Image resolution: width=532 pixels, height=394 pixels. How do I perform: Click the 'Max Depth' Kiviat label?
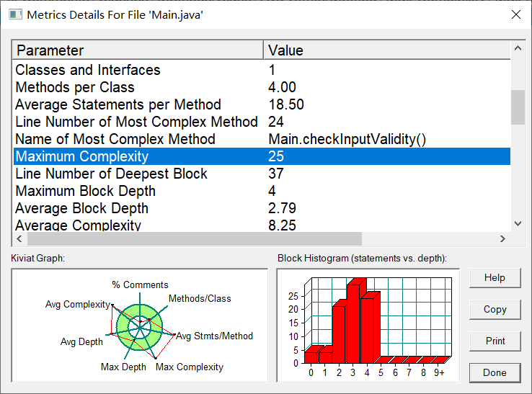pos(123,367)
